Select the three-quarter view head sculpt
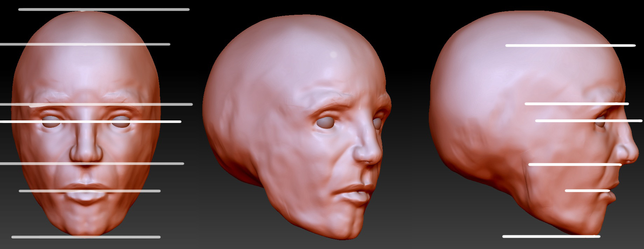 point(296,127)
